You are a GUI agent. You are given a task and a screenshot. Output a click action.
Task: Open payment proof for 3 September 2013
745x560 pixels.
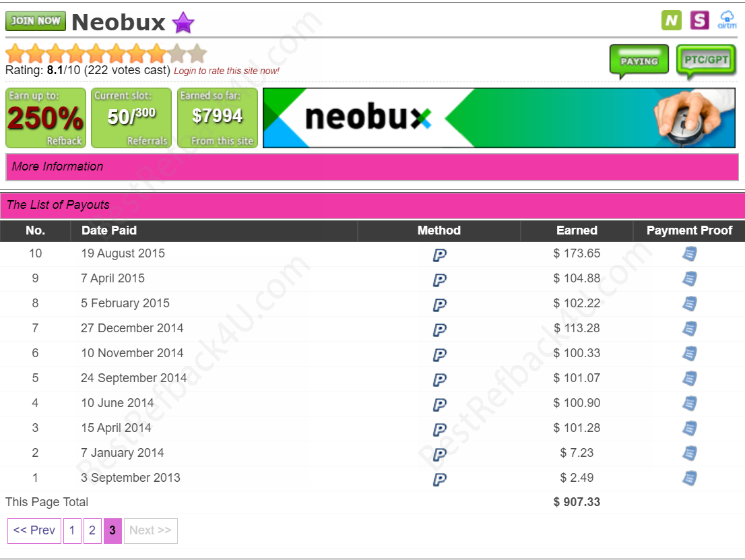(x=689, y=478)
